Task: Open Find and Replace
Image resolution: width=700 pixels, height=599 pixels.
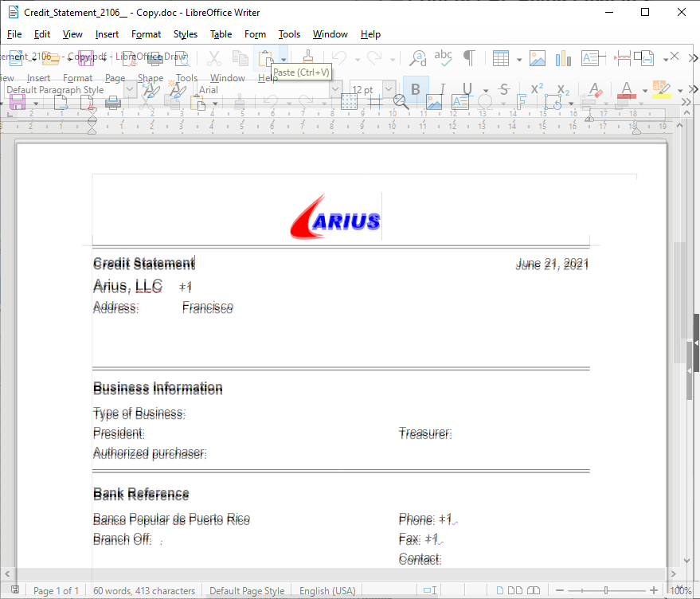Action: click(416, 57)
